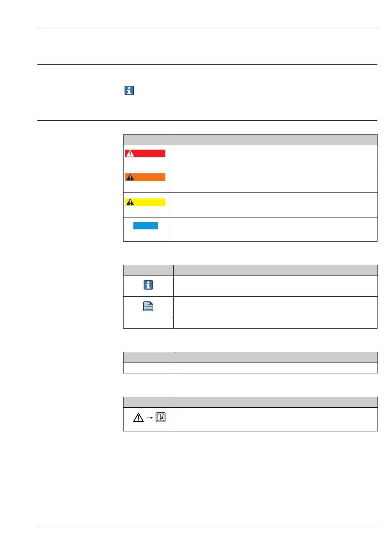This screenshot has height=555, width=392.
Task: Select the solid blue notice rectangle
Action: (x=146, y=226)
